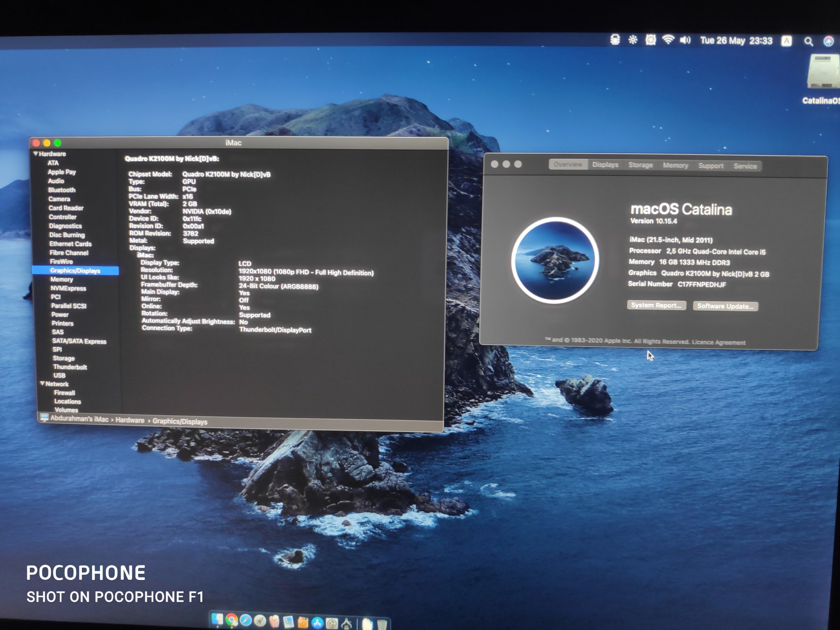This screenshot has width=840, height=630.
Task: Select Ethernet Cards in the sidebar
Action: point(70,244)
